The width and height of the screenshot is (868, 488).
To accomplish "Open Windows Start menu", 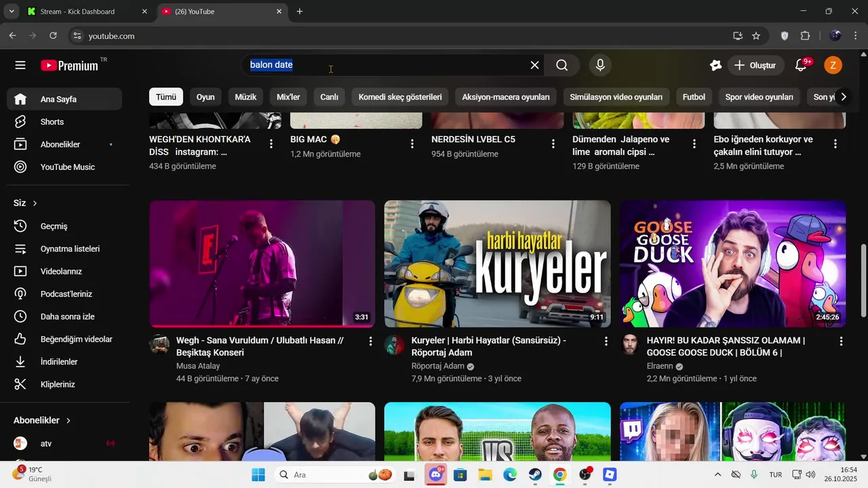I will point(258,474).
